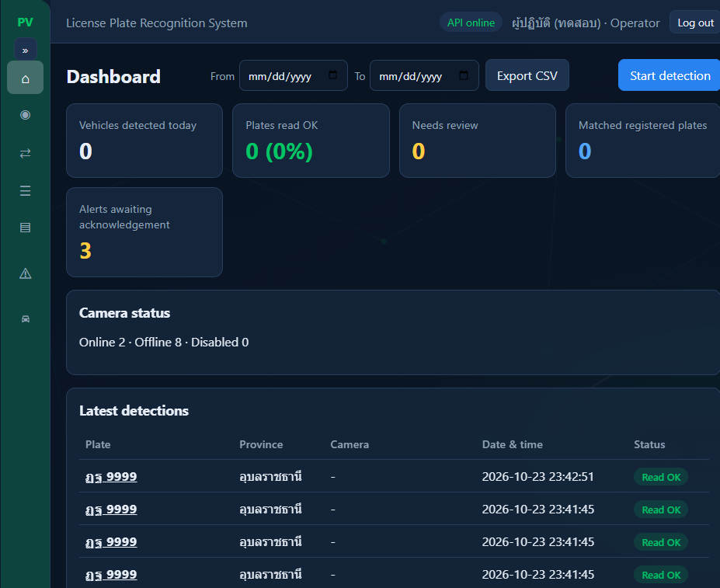Click the Camera status heading
This screenshot has width=720, height=588.
coord(124,313)
